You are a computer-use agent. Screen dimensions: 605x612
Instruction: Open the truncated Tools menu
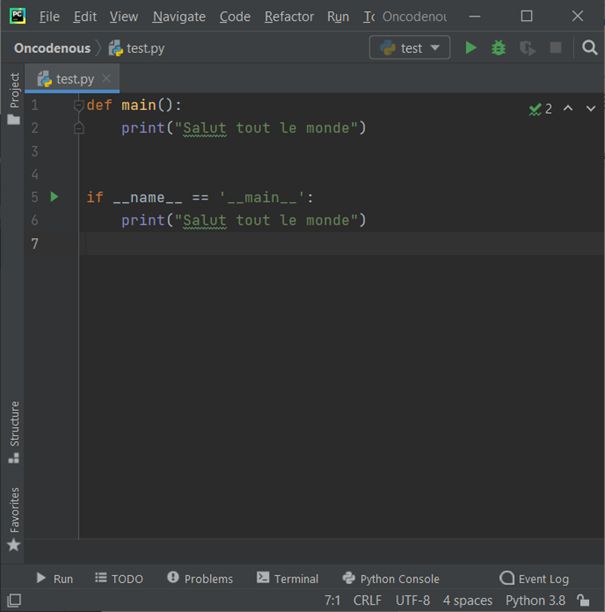point(369,16)
